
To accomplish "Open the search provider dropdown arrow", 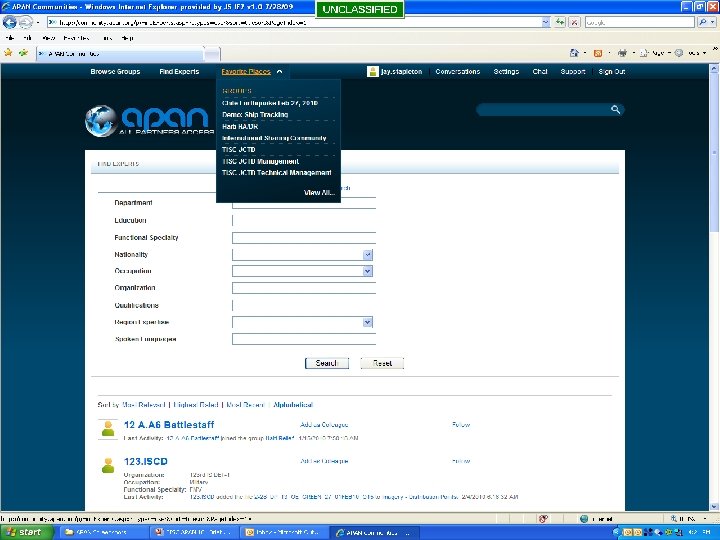I will tap(713, 22).
